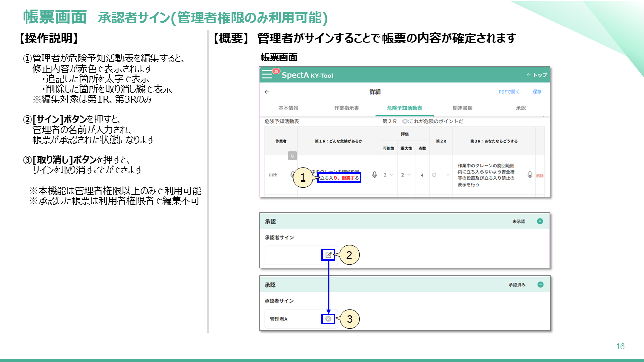This screenshot has height=362, width=644.
Task: Click the gray microphone button above 山田
Action: 292,156
